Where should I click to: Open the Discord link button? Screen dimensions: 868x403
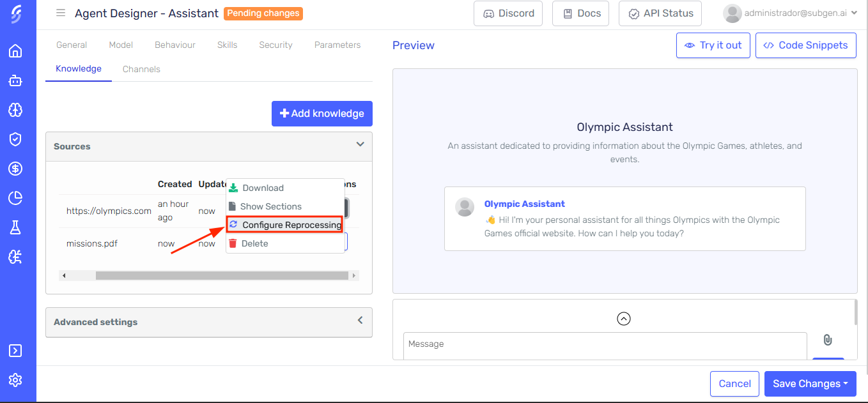coord(508,13)
